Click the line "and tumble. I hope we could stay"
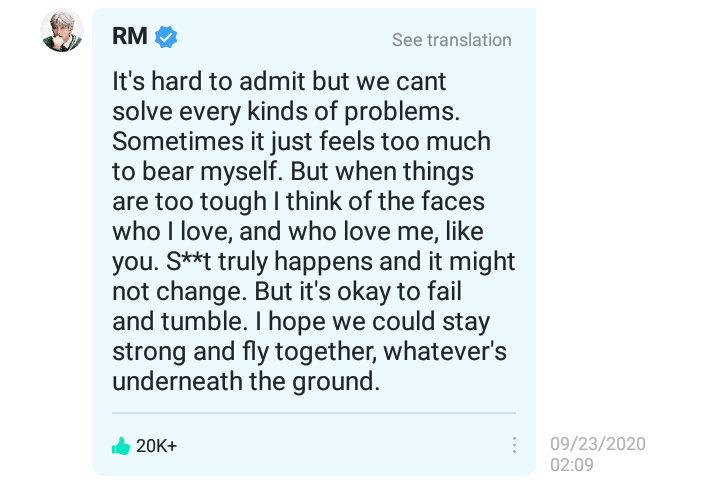 (x=301, y=321)
